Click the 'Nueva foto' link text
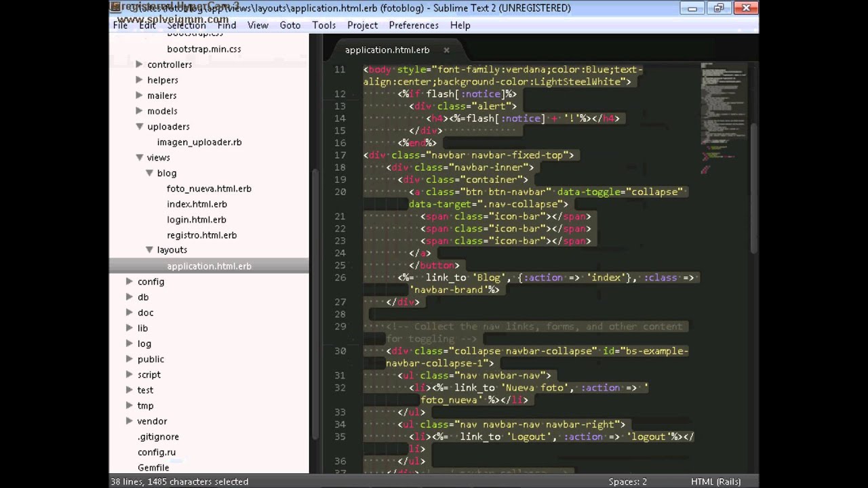This screenshot has width=868, height=488. (x=536, y=388)
